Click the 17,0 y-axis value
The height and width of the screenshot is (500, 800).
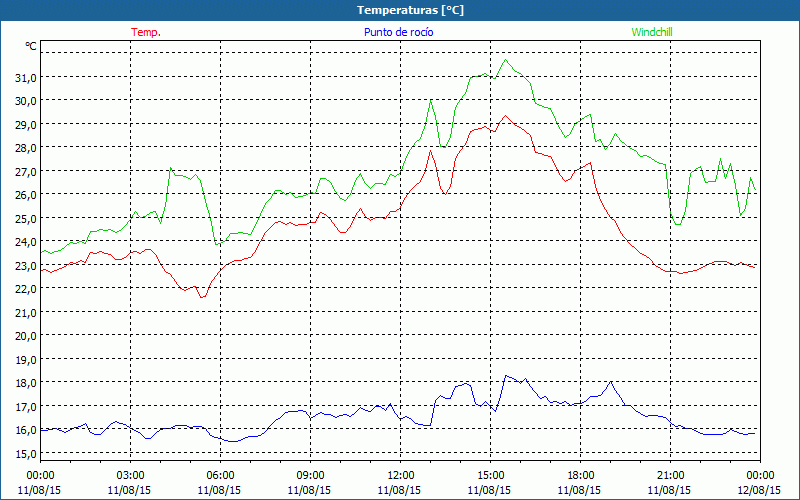[x=26, y=407]
